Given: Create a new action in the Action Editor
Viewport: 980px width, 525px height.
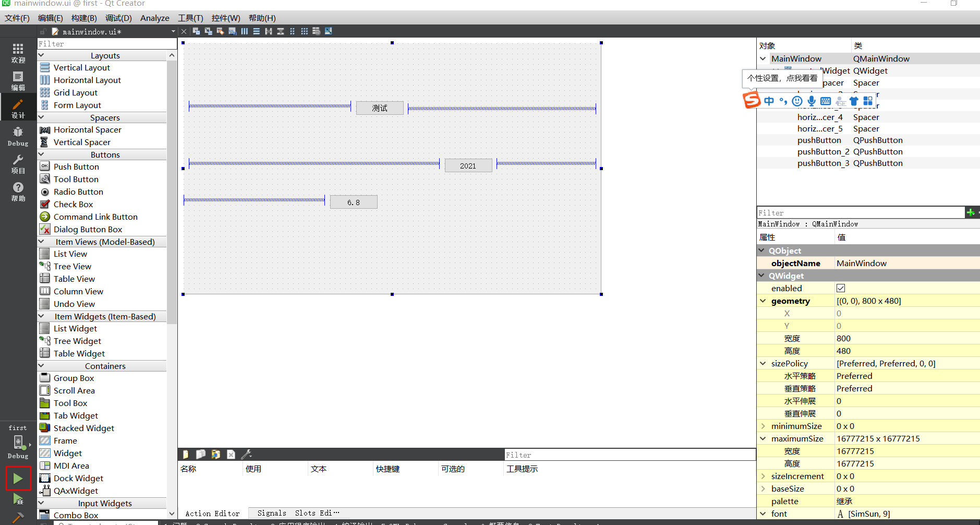Looking at the screenshot, I should [186, 455].
